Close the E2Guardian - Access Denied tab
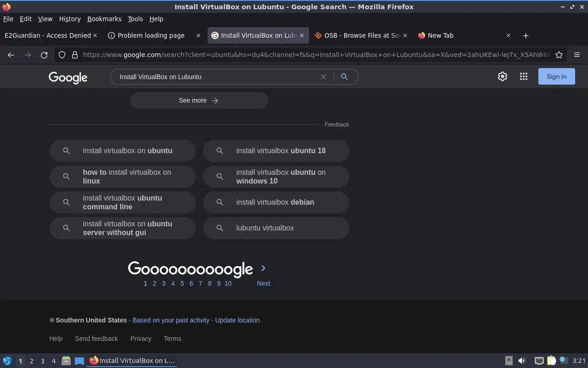The height and width of the screenshot is (368, 588). 95,35
